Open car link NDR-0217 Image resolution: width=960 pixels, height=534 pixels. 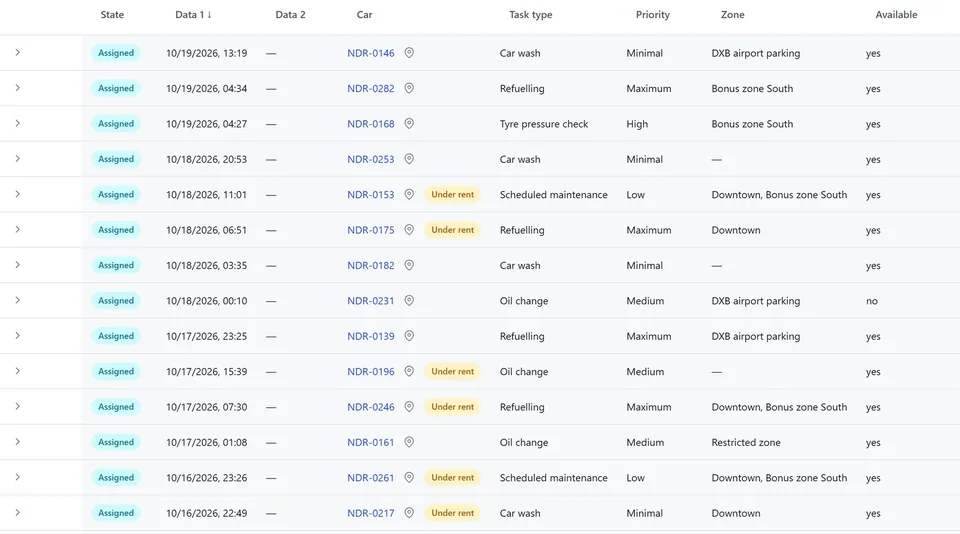point(370,513)
